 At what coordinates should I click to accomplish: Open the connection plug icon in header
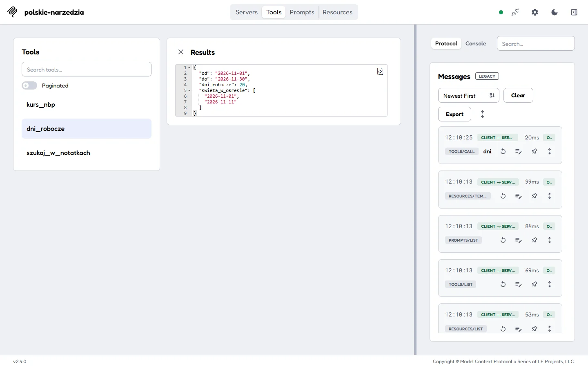click(x=515, y=12)
